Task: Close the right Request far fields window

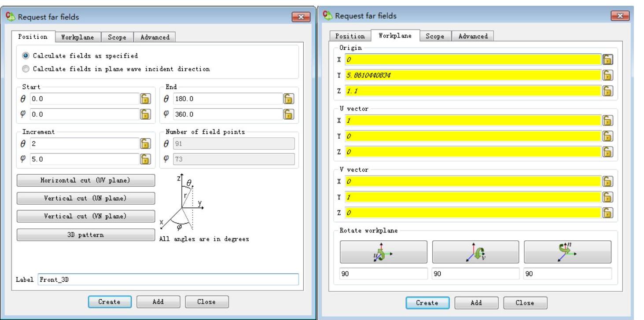Action: coord(620,16)
